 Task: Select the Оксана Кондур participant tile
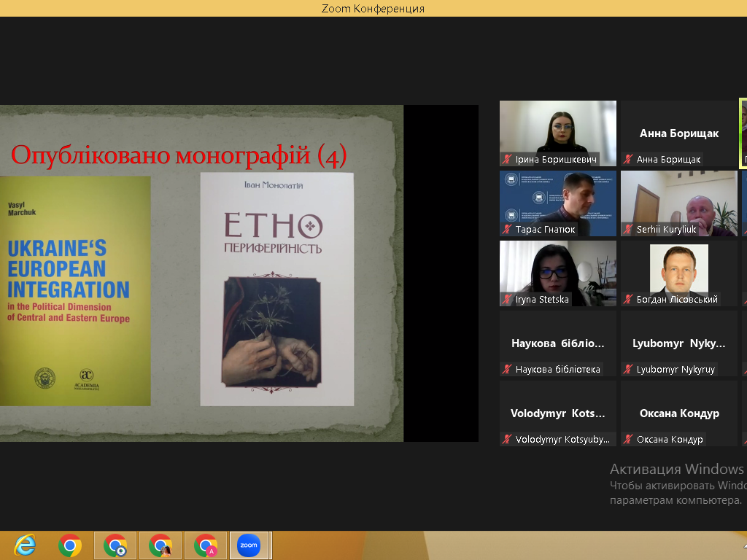[679, 413]
